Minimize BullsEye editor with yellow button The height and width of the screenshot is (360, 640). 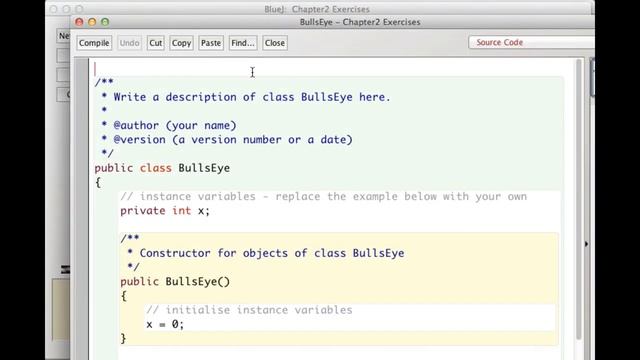[92, 22]
